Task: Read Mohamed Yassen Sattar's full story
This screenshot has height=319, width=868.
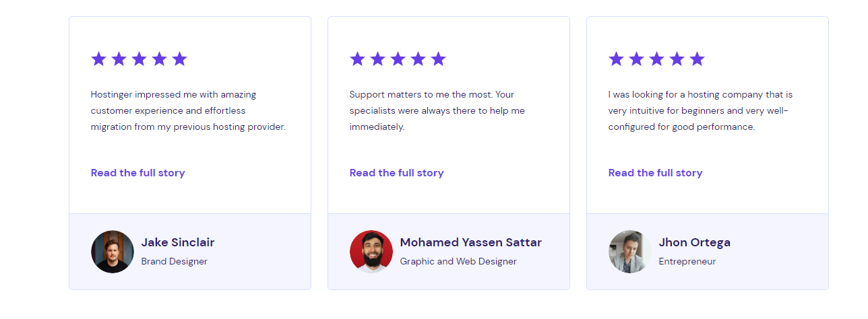Action: pyautogui.click(x=396, y=173)
